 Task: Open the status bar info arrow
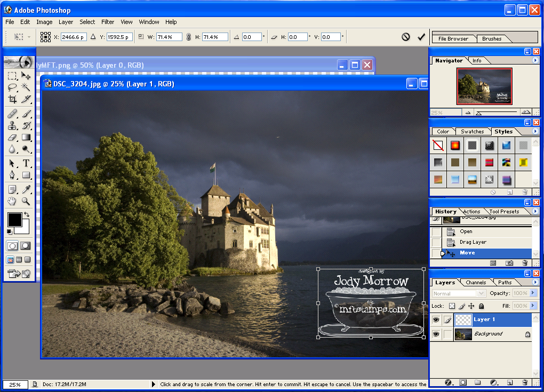[x=154, y=384]
